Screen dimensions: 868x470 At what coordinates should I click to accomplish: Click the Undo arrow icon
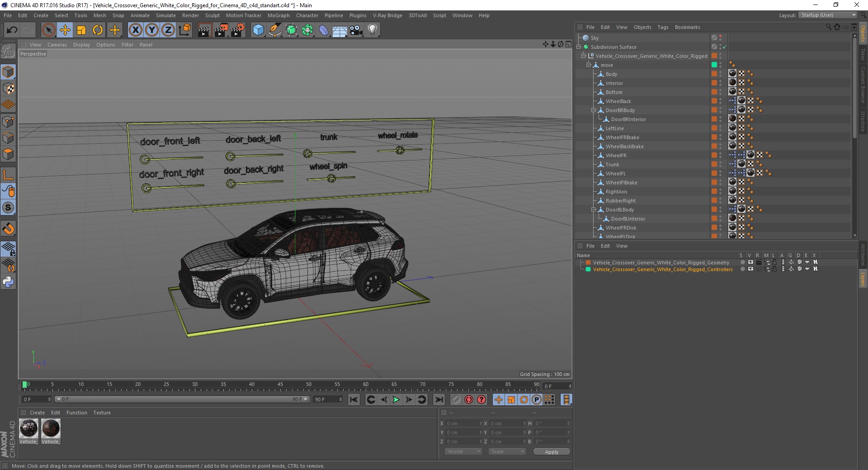pyautogui.click(x=12, y=30)
